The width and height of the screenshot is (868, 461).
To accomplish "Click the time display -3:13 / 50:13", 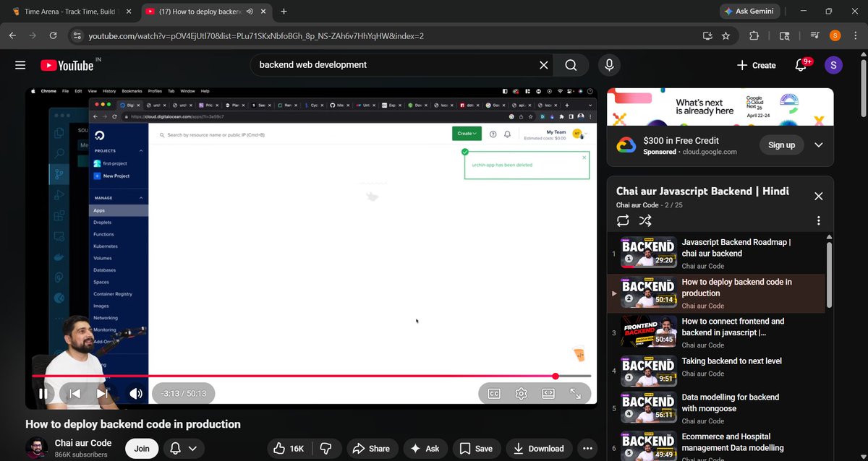I will coord(184,394).
